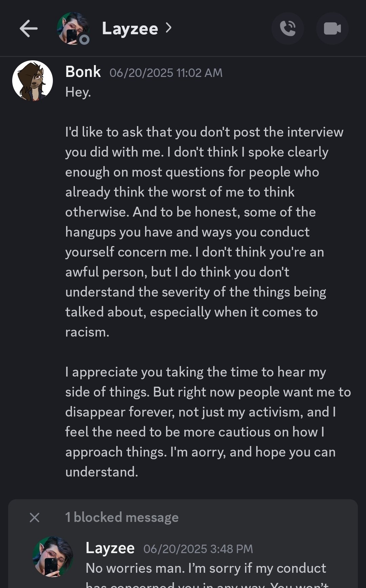Select the paragraph about not posting the interview
Image resolution: width=366 pixels, height=588 pixels.
204,232
